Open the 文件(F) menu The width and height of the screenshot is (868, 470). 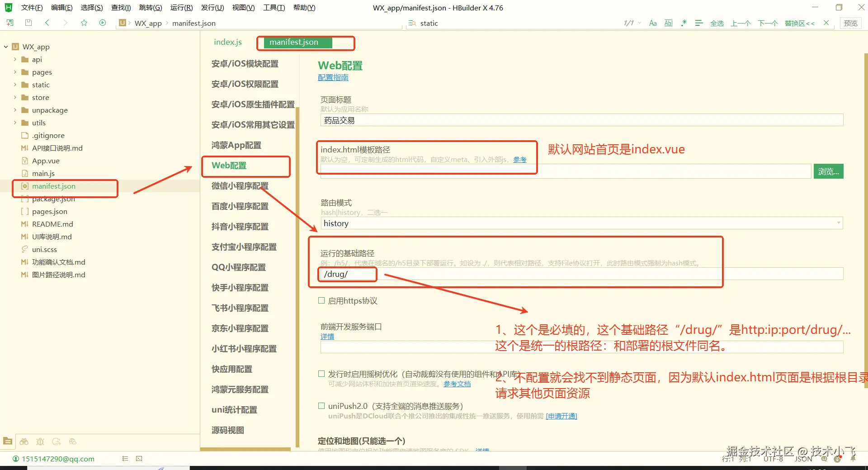pyautogui.click(x=32, y=8)
